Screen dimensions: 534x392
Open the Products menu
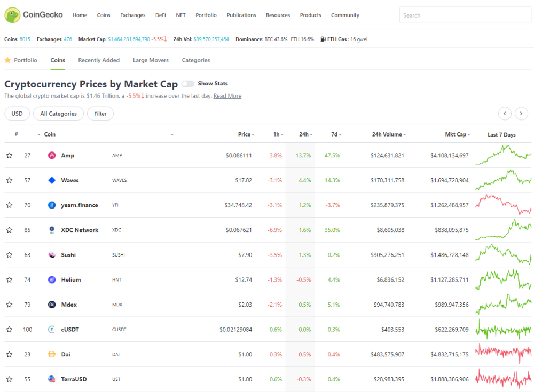(310, 15)
